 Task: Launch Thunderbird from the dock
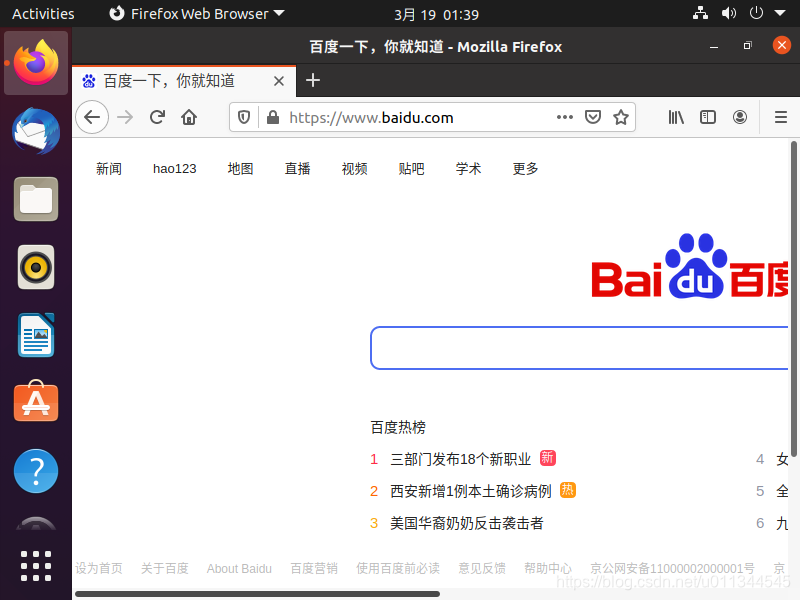pos(35,131)
